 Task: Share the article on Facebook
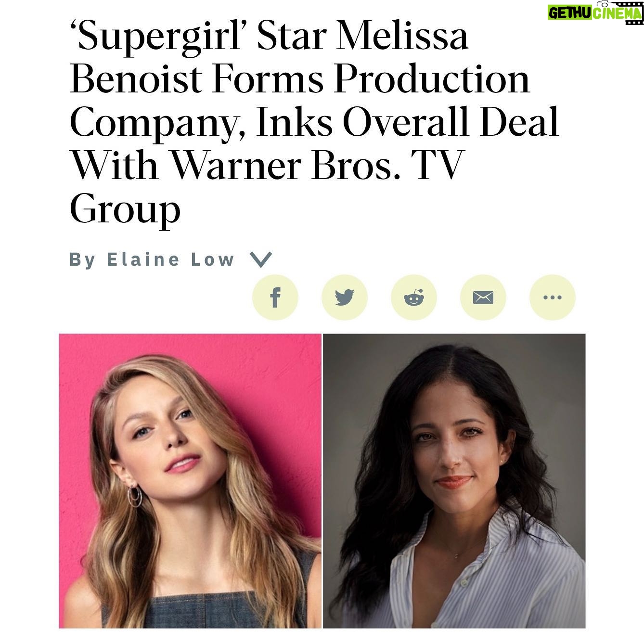click(275, 297)
